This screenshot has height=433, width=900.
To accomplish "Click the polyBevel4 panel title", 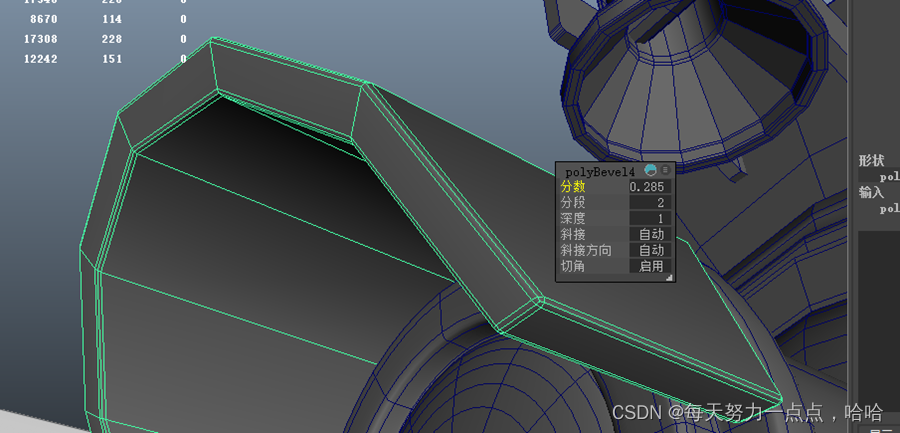I will click(x=600, y=172).
